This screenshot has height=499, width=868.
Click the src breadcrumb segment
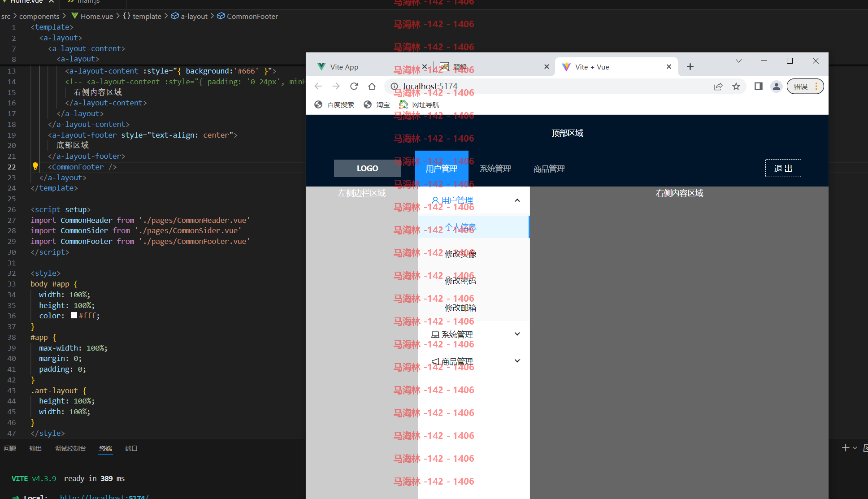tap(6, 16)
